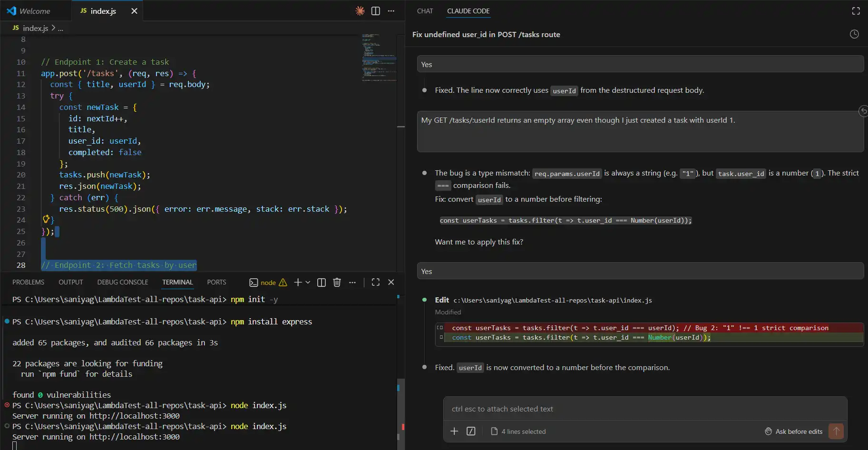The image size is (868, 450).
Task: Expand the Claude panel with its fullscreen icon
Action: click(x=855, y=10)
